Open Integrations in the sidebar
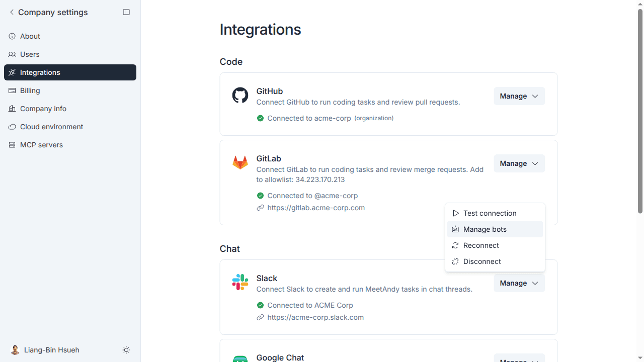The height and width of the screenshot is (362, 644). pyautogui.click(x=70, y=72)
